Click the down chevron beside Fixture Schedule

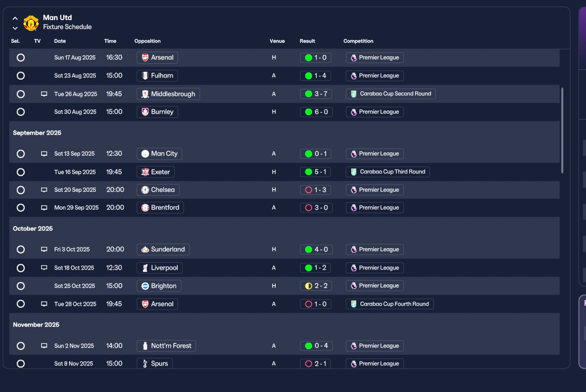[15, 28]
